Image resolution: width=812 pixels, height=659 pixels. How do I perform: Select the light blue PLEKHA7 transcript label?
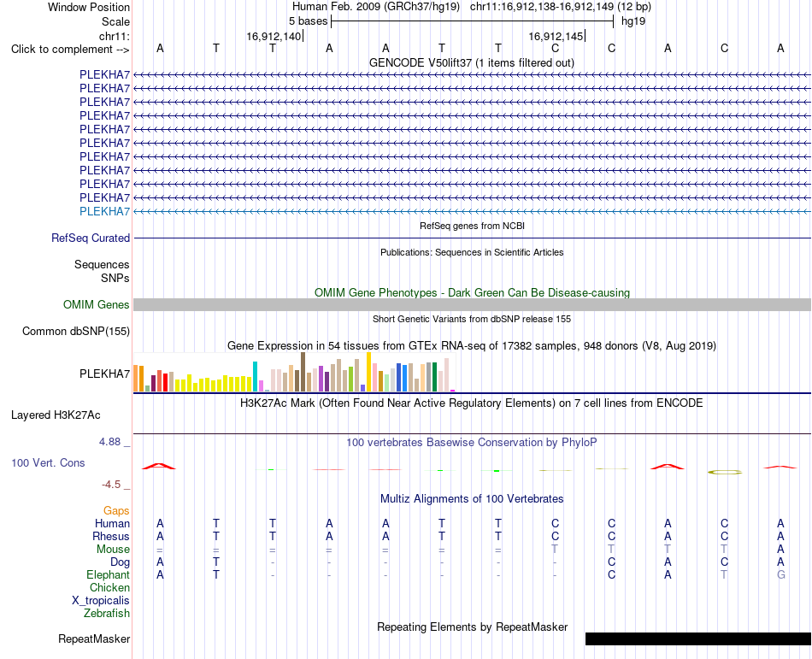(104, 211)
